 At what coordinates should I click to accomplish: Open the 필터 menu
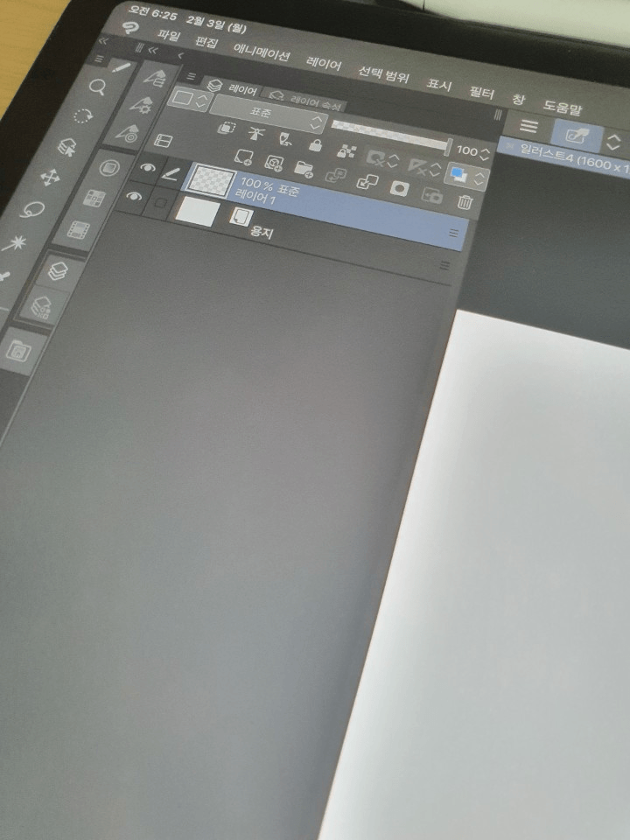coord(481,93)
